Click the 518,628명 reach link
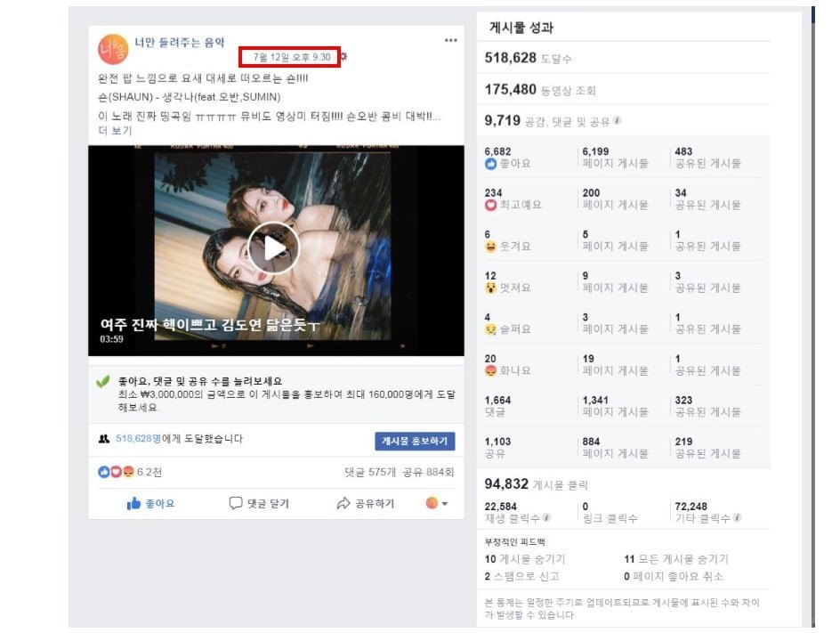840x633 pixels. [x=138, y=438]
